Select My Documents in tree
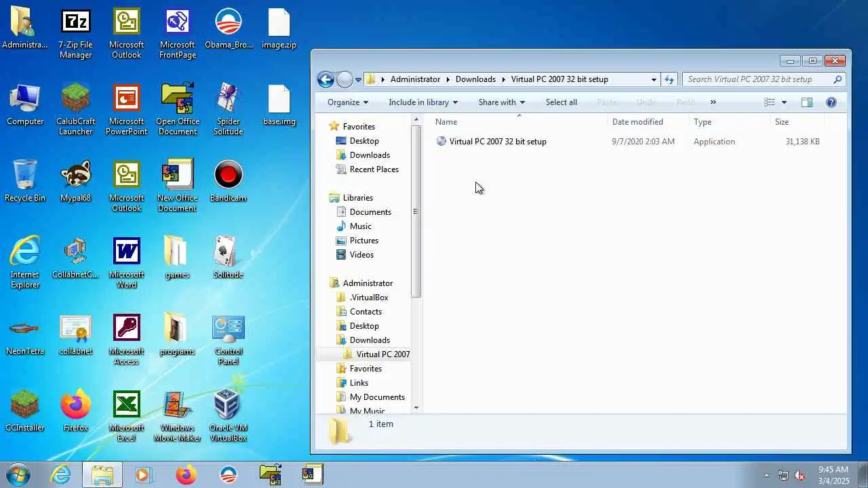Screen dimensions: 868x488 pyautogui.click(x=377, y=397)
